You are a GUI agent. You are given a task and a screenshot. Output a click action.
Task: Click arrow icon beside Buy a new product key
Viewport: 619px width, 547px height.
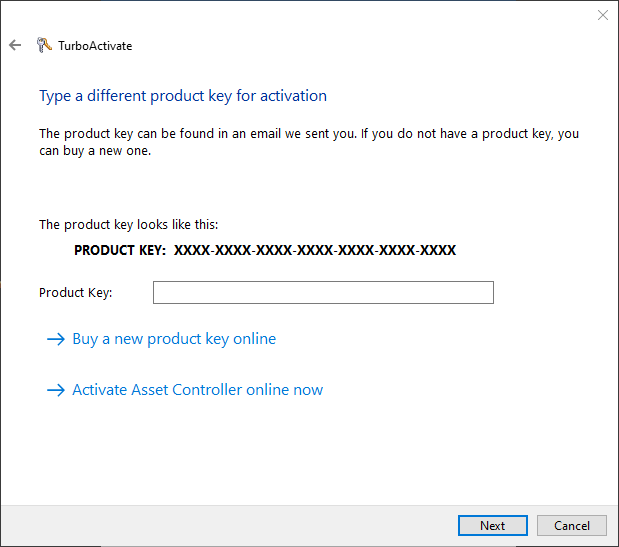56,339
